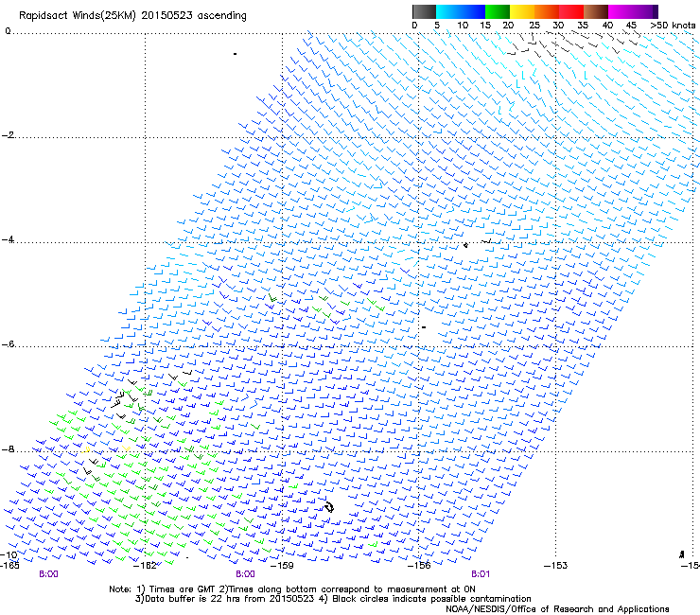The height and width of the screenshot is (615, 700).
Task: Click the gray 0-5 knots legend color
Action: [x=424, y=11]
